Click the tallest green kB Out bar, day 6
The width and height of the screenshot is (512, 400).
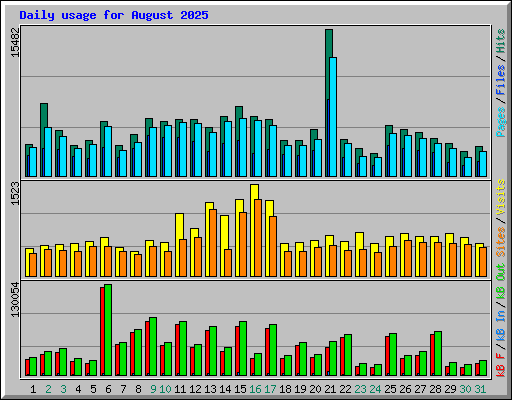pos(108,330)
